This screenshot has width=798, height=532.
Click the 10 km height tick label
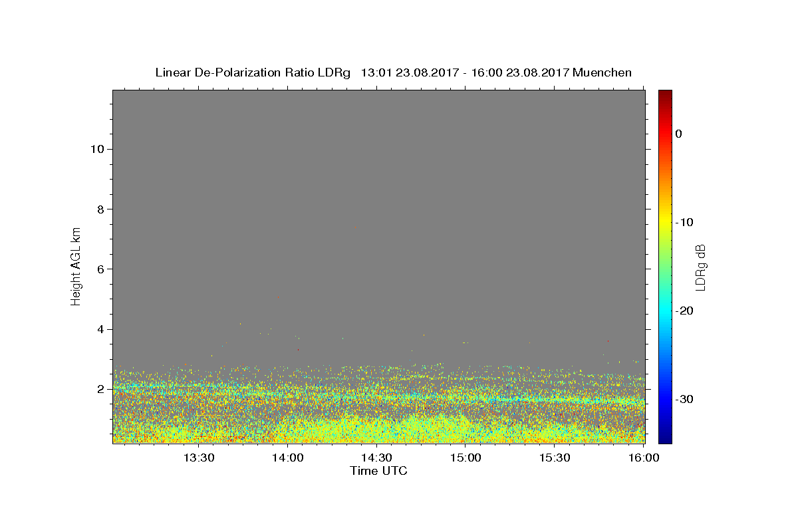pyautogui.click(x=96, y=149)
